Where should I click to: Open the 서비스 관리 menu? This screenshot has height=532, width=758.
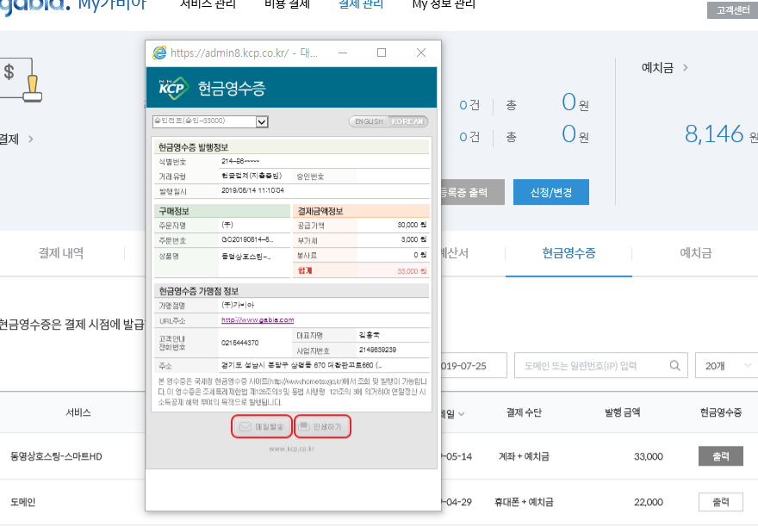[x=208, y=5]
